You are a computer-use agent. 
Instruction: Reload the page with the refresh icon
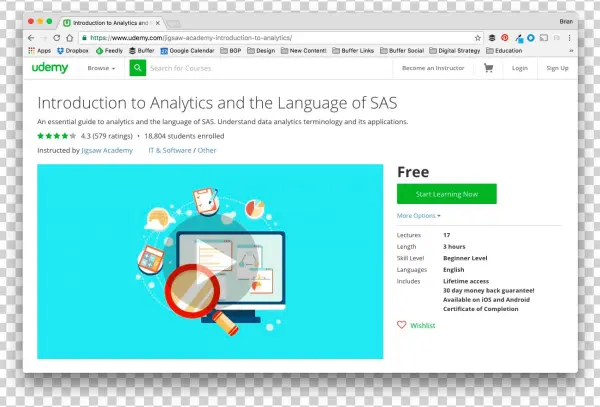(x=57, y=38)
